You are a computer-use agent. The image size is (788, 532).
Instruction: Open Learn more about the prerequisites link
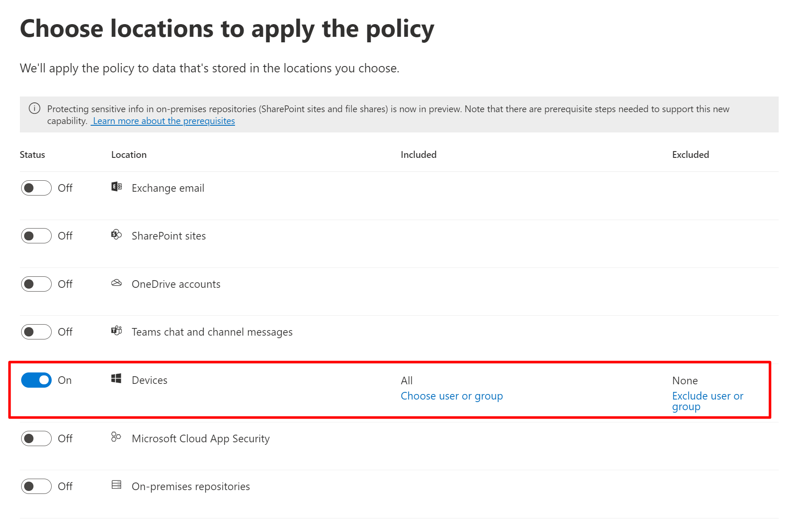(163, 121)
